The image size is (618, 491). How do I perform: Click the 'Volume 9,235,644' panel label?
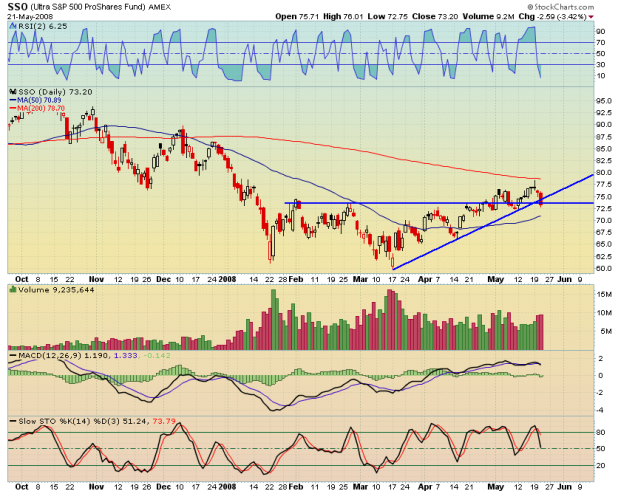(56, 290)
